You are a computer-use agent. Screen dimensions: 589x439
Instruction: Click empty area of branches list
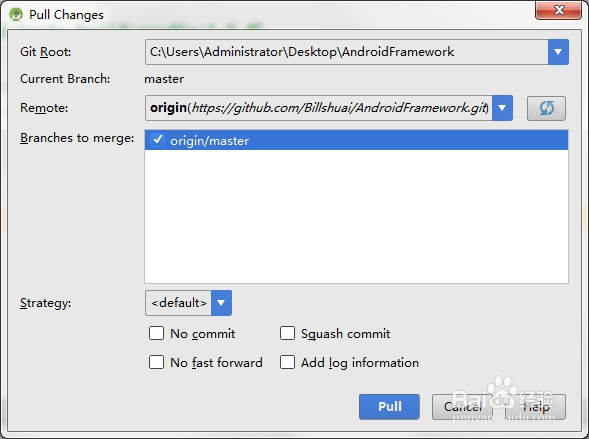click(x=356, y=217)
